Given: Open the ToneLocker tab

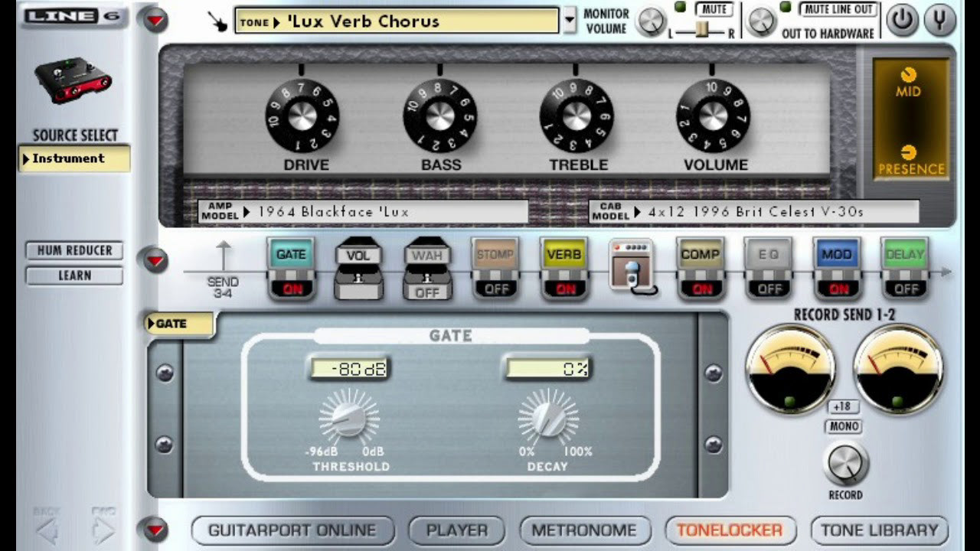Looking at the screenshot, I should click(x=730, y=530).
